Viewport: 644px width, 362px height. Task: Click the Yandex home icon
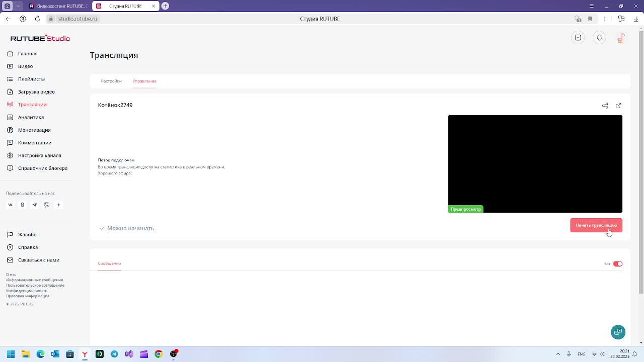tap(23, 19)
